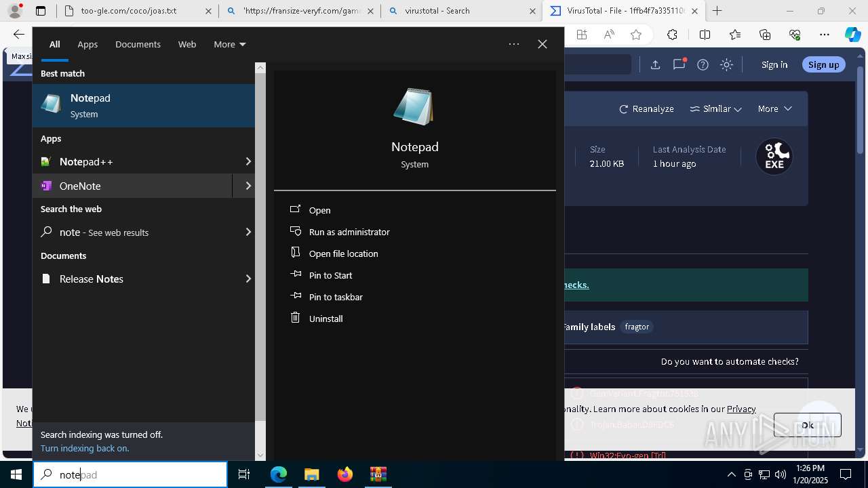
Task: Click Sign in on VirusTotal
Action: (x=774, y=64)
